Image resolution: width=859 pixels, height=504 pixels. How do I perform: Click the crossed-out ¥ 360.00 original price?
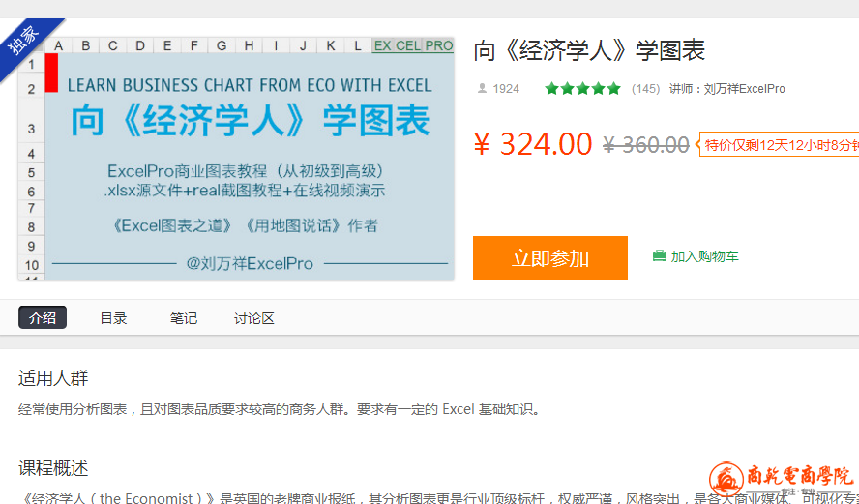(x=646, y=145)
